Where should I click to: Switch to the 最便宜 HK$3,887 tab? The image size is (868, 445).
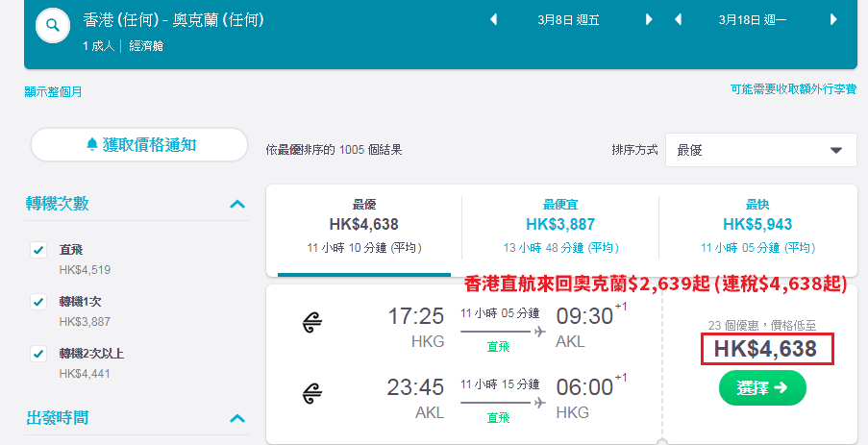click(x=560, y=227)
